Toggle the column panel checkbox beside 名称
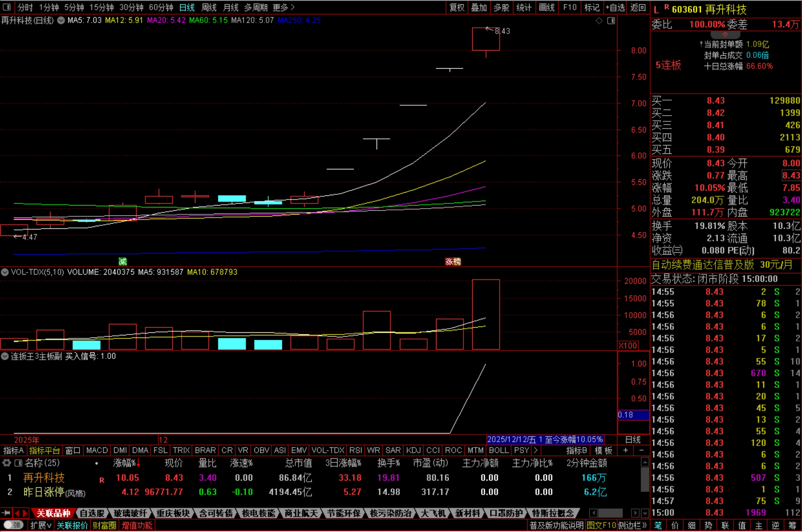Viewport: 802px width, 532px height. [18, 463]
